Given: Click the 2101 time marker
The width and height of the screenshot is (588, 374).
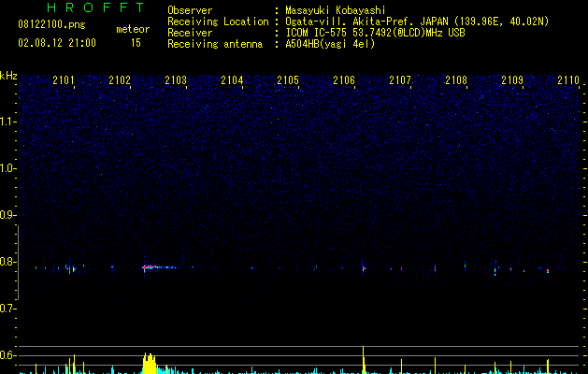Looking at the screenshot, I should (64, 80).
